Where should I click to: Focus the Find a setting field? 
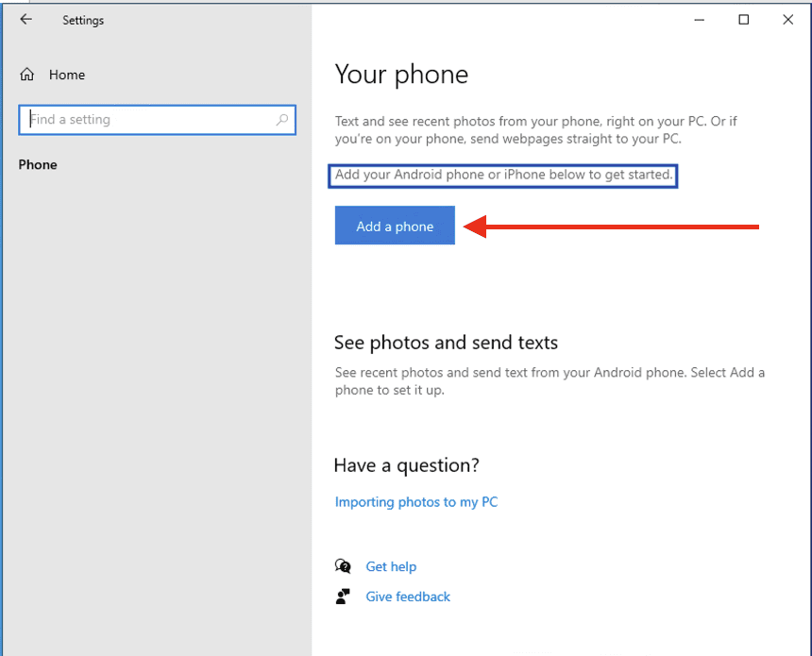click(x=157, y=120)
